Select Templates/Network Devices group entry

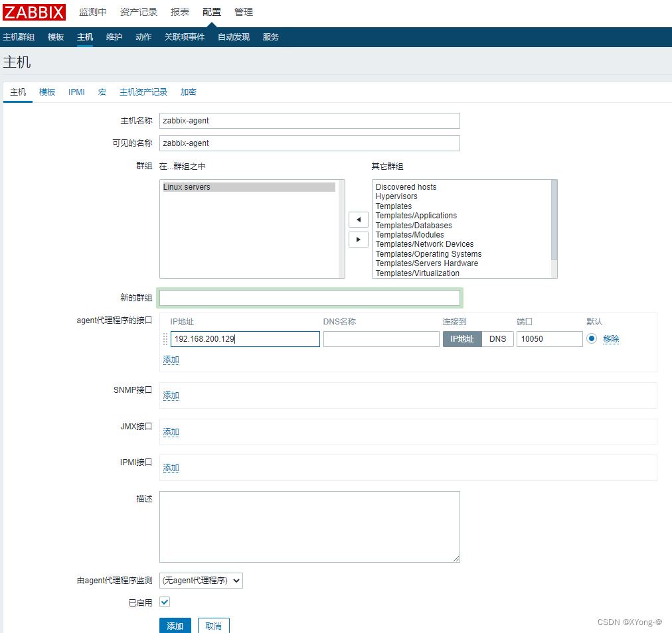pos(424,244)
